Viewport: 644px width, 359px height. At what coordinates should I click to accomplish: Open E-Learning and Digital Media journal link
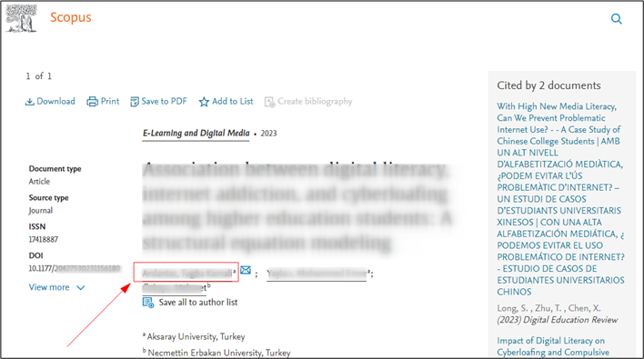click(196, 134)
